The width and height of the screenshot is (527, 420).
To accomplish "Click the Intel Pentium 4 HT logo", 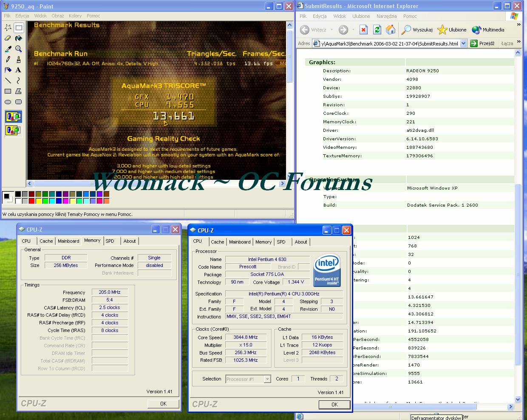I will point(327,270).
